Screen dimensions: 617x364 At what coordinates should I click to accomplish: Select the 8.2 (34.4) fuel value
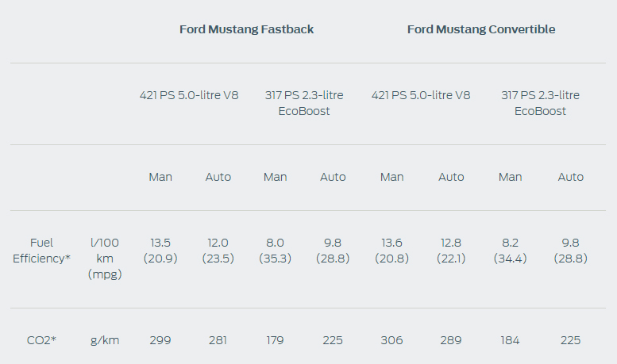(x=510, y=251)
